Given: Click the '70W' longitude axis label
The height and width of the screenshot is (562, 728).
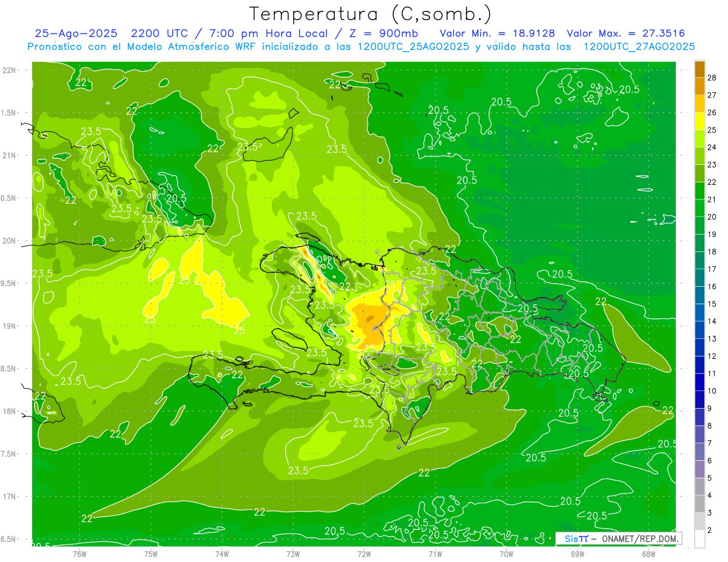Looking at the screenshot, I should 507,554.
